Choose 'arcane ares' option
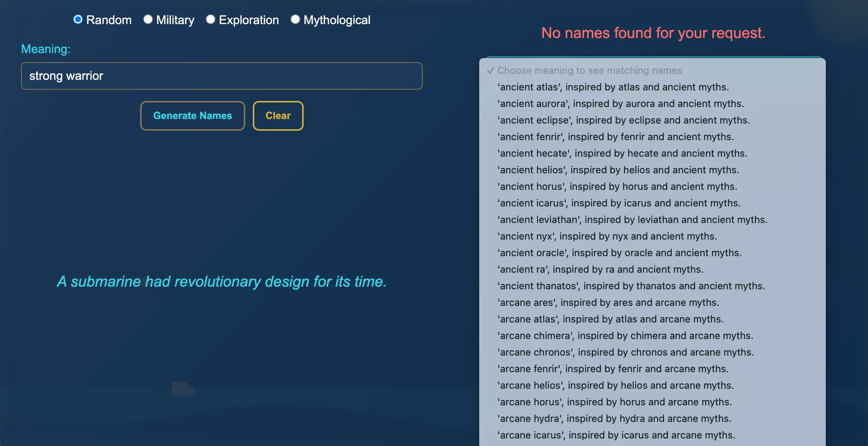 (x=608, y=302)
